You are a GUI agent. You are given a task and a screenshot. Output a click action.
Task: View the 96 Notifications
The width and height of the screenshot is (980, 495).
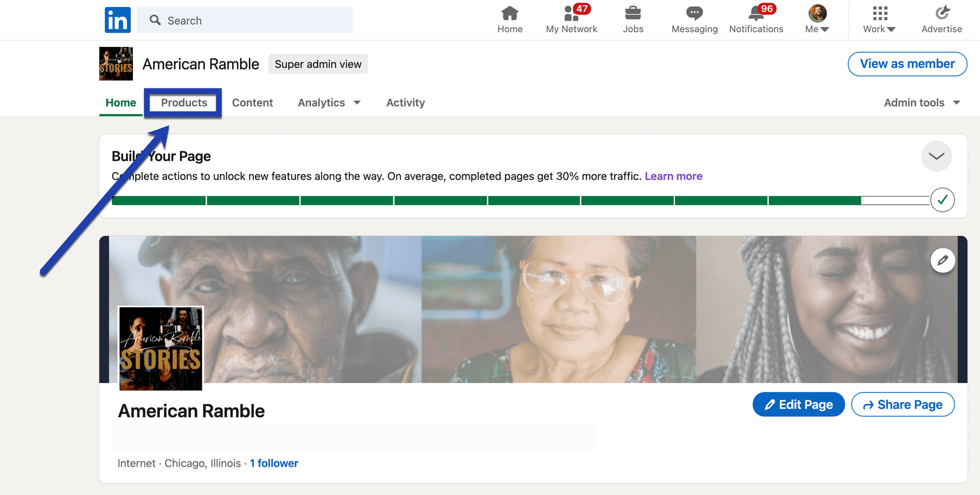(756, 20)
